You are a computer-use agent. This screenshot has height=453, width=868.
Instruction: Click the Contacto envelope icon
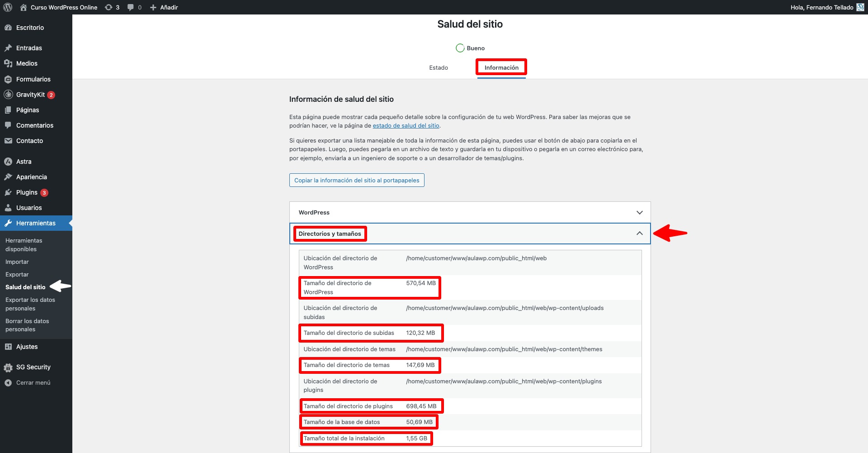pos(8,141)
